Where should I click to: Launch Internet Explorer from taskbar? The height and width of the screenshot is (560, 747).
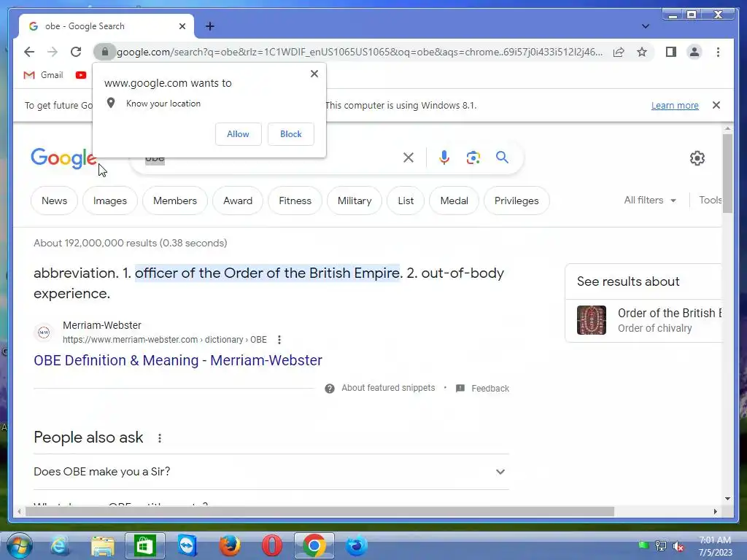tap(60, 545)
